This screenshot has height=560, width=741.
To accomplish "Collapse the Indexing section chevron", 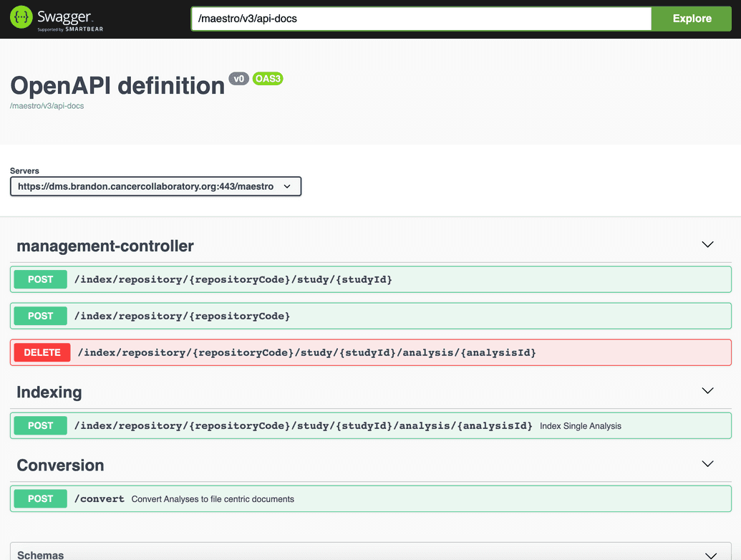I will 707,391.
